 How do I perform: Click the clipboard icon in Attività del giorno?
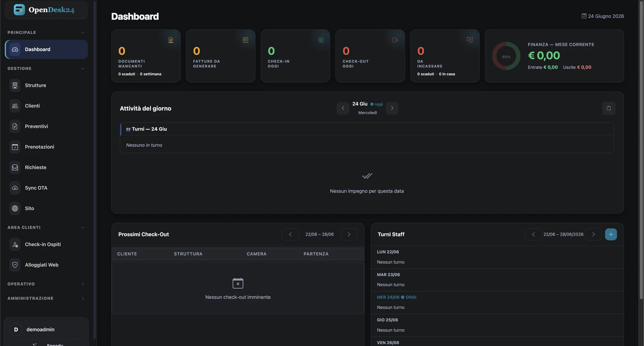[609, 108]
